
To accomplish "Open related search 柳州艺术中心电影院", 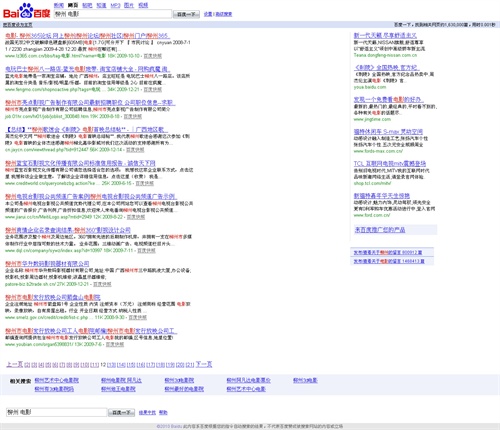I will 57,380.
